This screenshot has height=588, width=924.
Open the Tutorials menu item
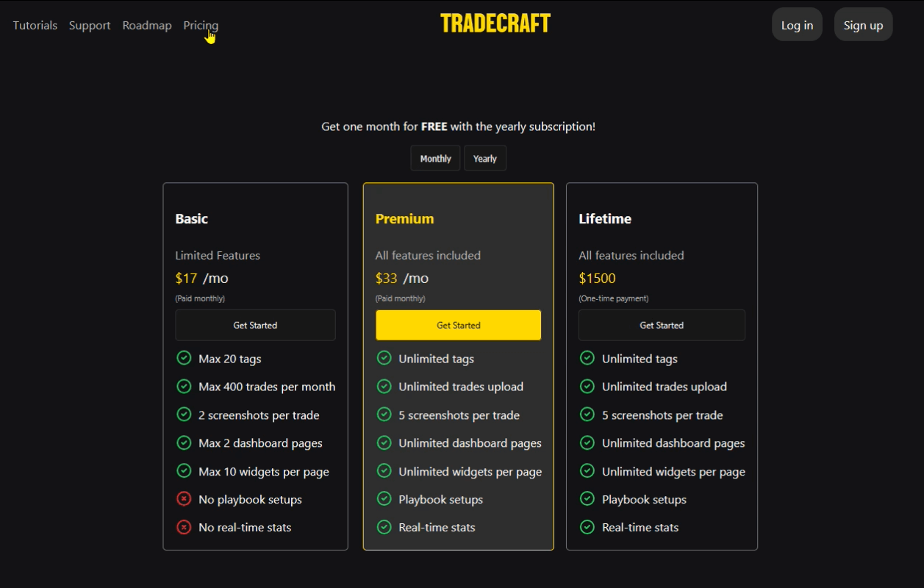(35, 25)
